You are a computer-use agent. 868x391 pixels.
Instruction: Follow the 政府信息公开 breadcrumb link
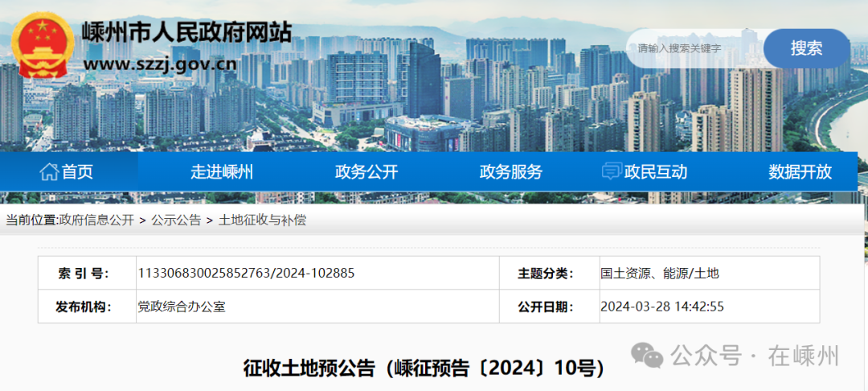(x=96, y=220)
